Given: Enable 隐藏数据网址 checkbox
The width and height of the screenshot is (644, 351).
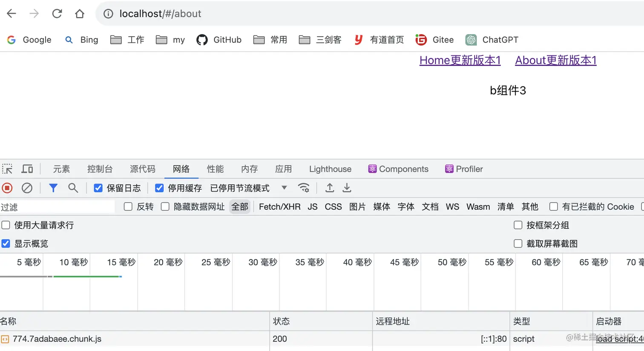Looking at the screenshot, I should tap(165, 207).
